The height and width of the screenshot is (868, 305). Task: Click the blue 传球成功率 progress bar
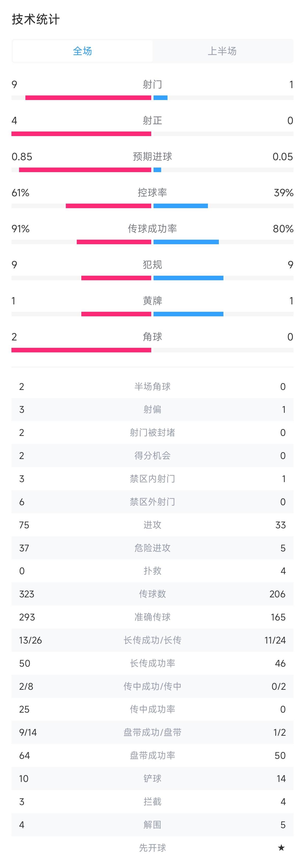coord(186,242)
